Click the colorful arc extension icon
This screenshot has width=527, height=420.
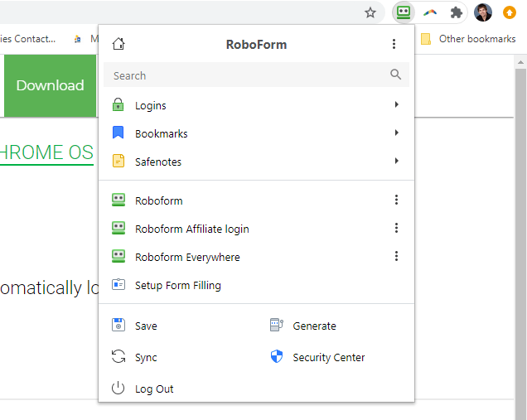coord(430,12)
